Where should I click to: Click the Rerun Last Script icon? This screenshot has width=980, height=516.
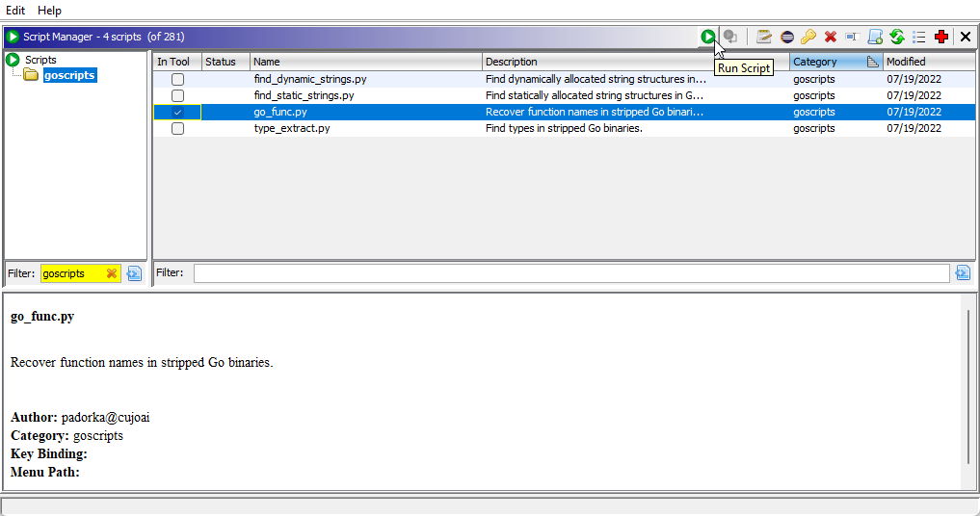click(x=730, y=37)
